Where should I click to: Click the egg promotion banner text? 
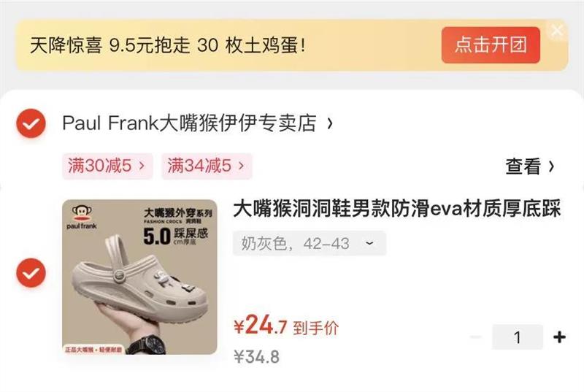pyautogui.click(x=168, y=45)
